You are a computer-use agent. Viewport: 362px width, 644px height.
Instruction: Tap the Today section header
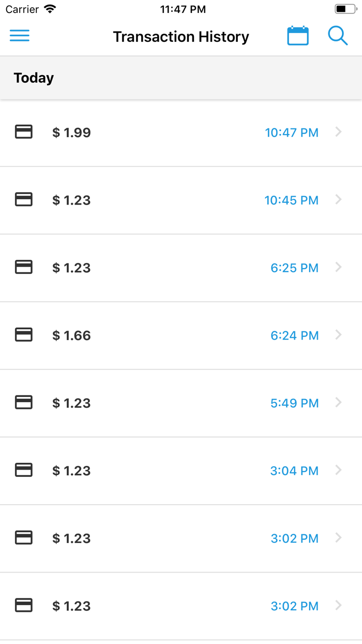(33, 77)
